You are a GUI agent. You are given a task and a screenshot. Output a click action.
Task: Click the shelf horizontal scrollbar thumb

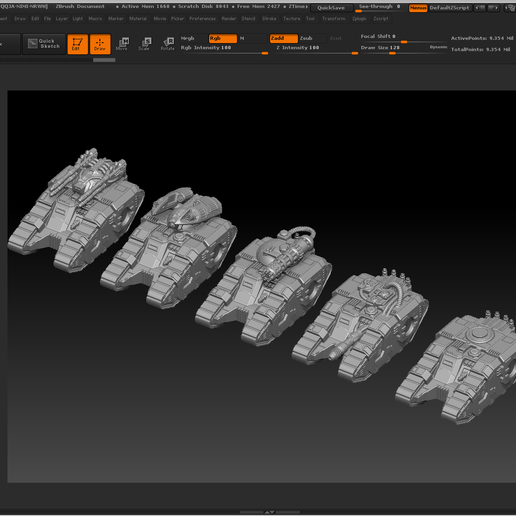pyautogui.click(x=104, y=60)
